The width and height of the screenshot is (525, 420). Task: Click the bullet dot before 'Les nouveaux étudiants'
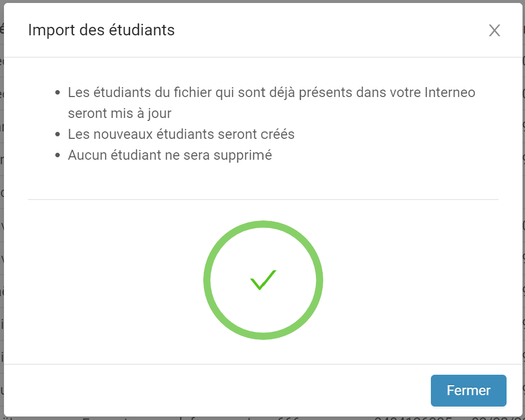pyautogui.click(x=58, y=134)
